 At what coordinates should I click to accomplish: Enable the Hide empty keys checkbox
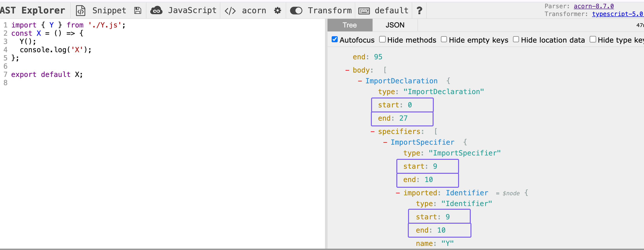pos(444,39)
